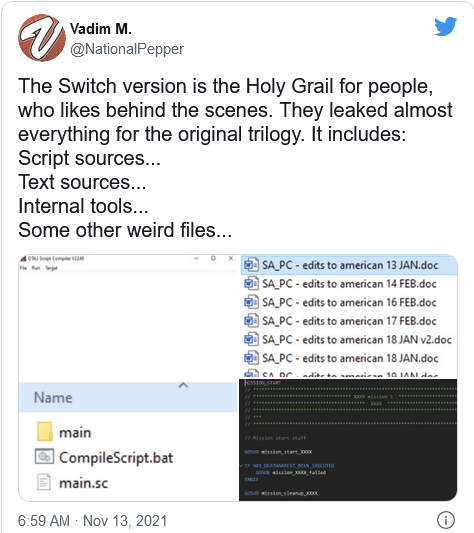Click the Name column sort chevron
The image size is (474, 533).
tap(183, 385)
